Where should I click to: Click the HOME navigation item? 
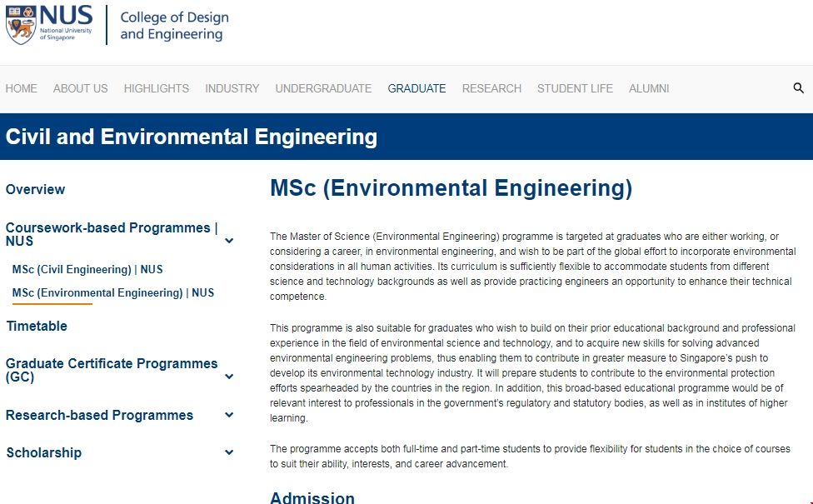coord(21,88)
